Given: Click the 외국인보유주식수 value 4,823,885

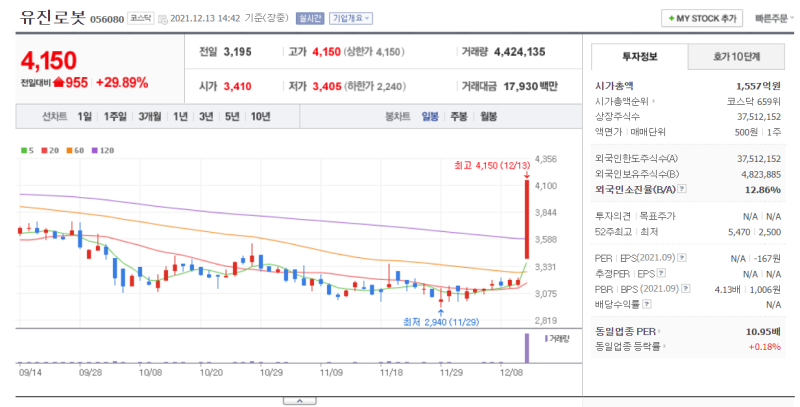Looking at the screenshot, I should pyautogui.click(x=761, y=174).
